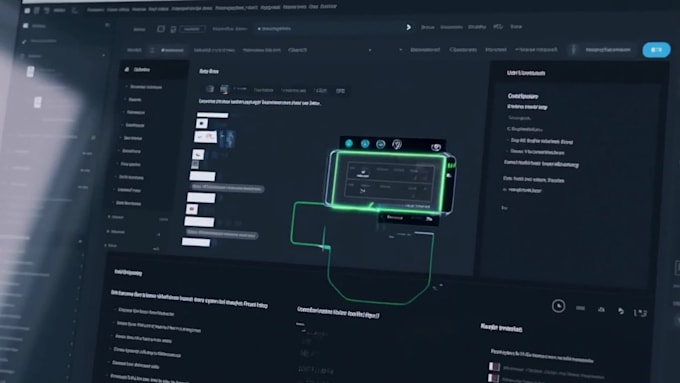Viewport: 680px width, 383px height.
Task: Click the curved undo arrow icon at bottom right
Action: click(621, 311)
